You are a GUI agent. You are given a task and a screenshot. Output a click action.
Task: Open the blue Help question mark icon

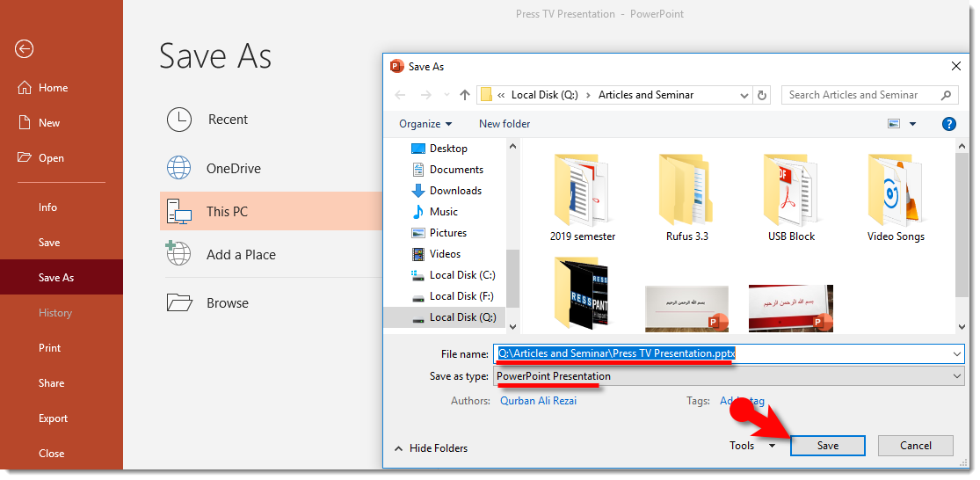click(948, 124)
